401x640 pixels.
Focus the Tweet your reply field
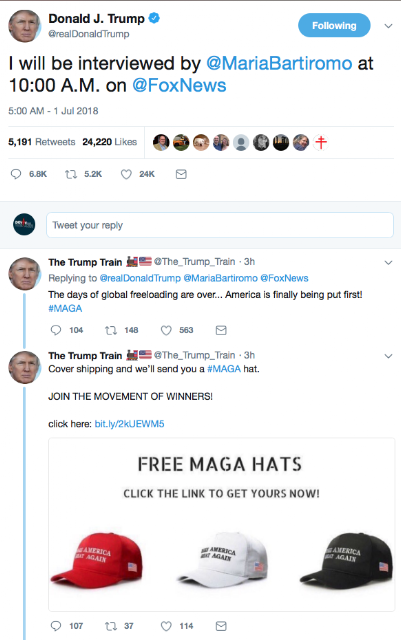(220, 225)
